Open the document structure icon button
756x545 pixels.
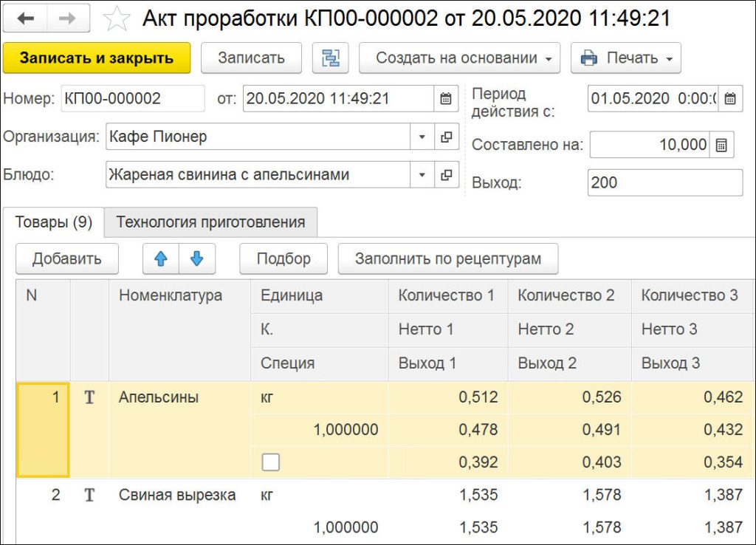pos(330,58)
